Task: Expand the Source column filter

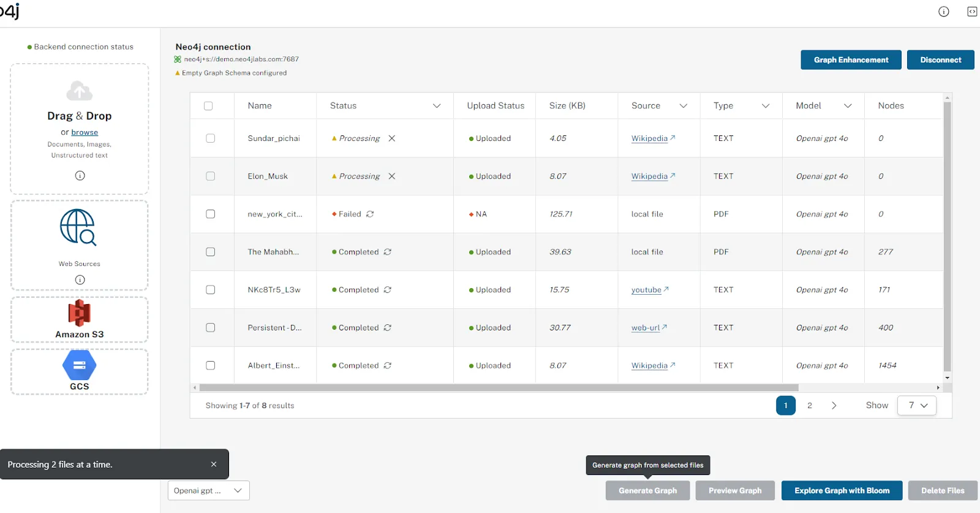Action: (684, 106)
